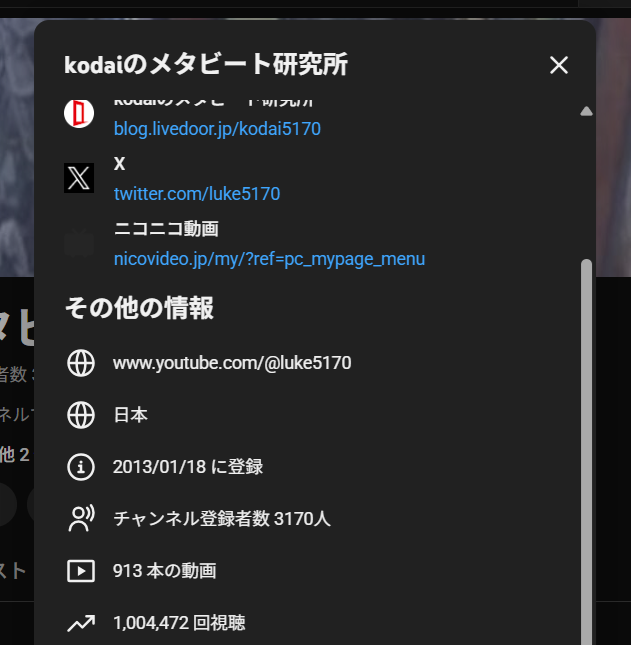631x645 pixels.
Task: Click the video icon beside 913 本の動画
Action: click(81, 571)
